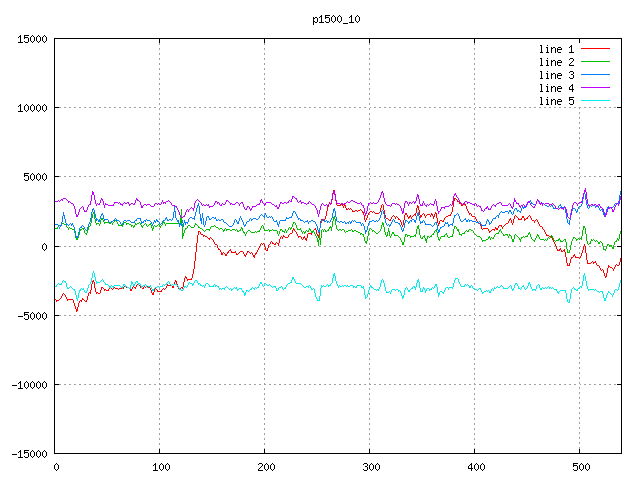Screen dimensions: 640x480
Task: Select the 'line 3' legend label
Action: point(557,75)
